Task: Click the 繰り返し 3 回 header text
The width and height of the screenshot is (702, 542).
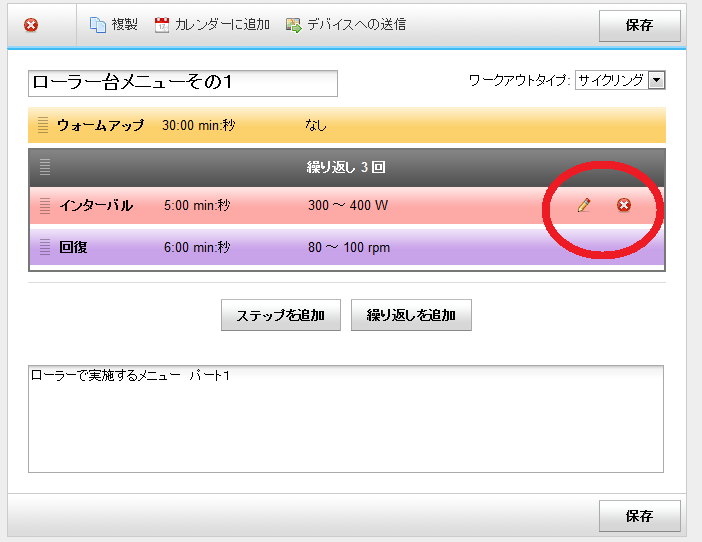Action: click(x=346, y=167)
